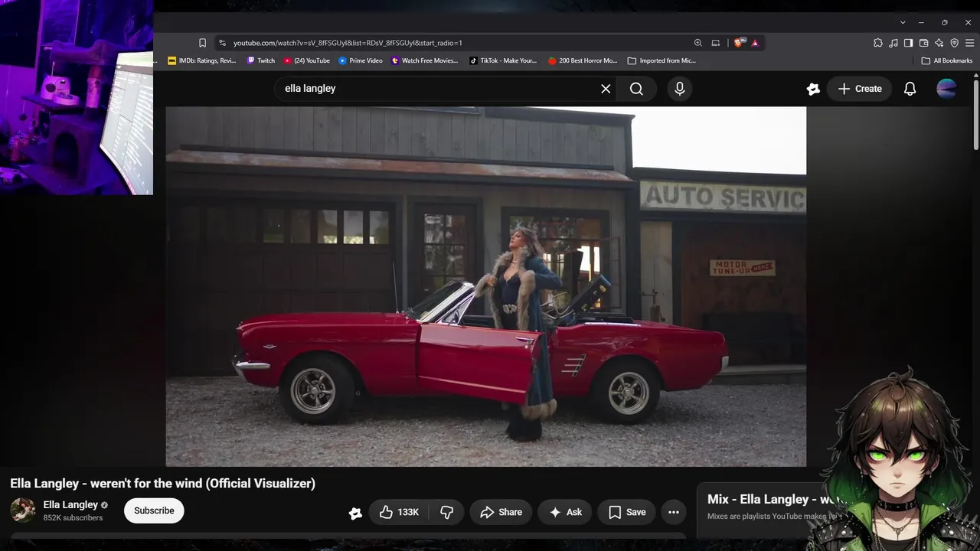Viewport: 980px width, 551px height.
Task: Click the Ask AI button
Action: pos(565,512)
